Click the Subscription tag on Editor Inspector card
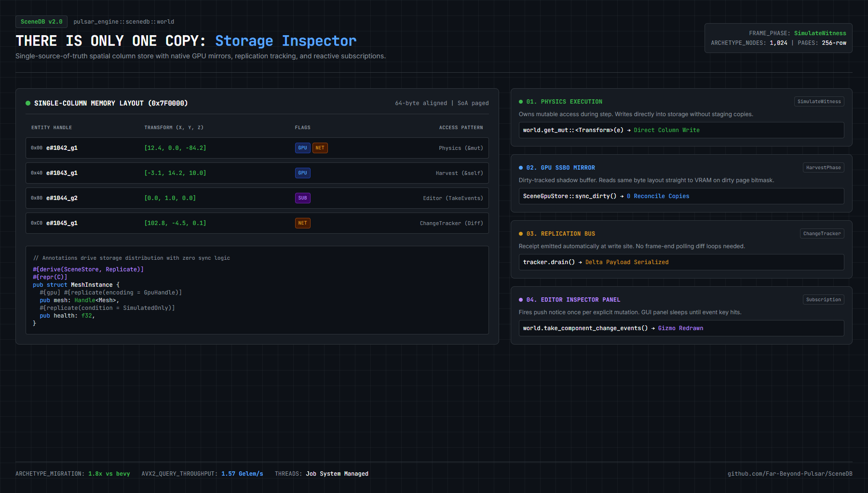 tap(824, 300)
